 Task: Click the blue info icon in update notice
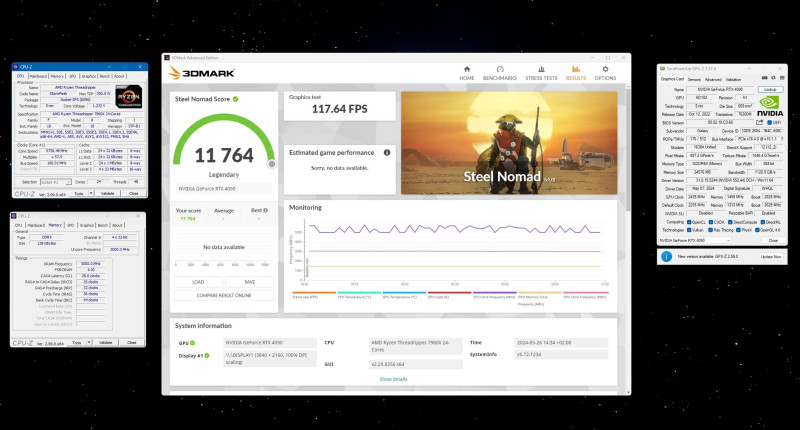click(x=666, y=257)
